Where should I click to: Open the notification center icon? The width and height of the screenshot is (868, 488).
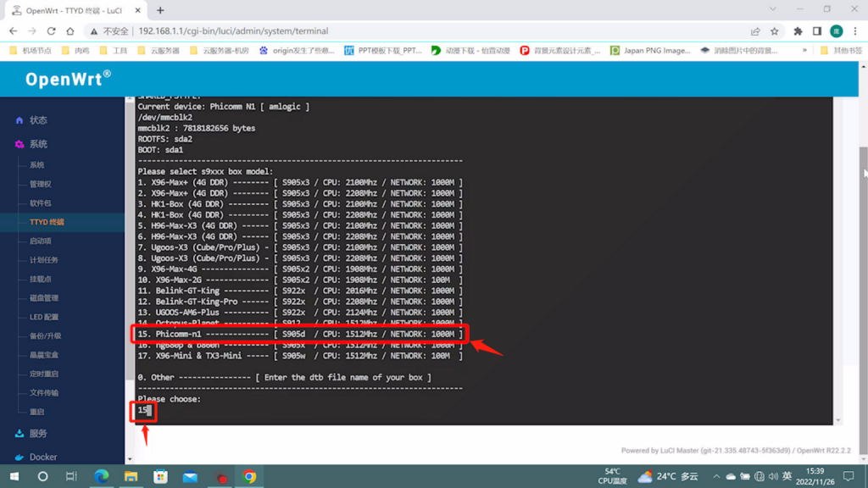click(848, 476)
